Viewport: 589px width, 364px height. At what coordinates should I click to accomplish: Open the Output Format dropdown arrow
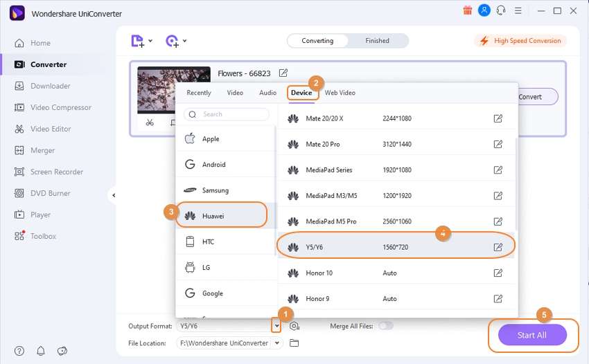(276, 326)
